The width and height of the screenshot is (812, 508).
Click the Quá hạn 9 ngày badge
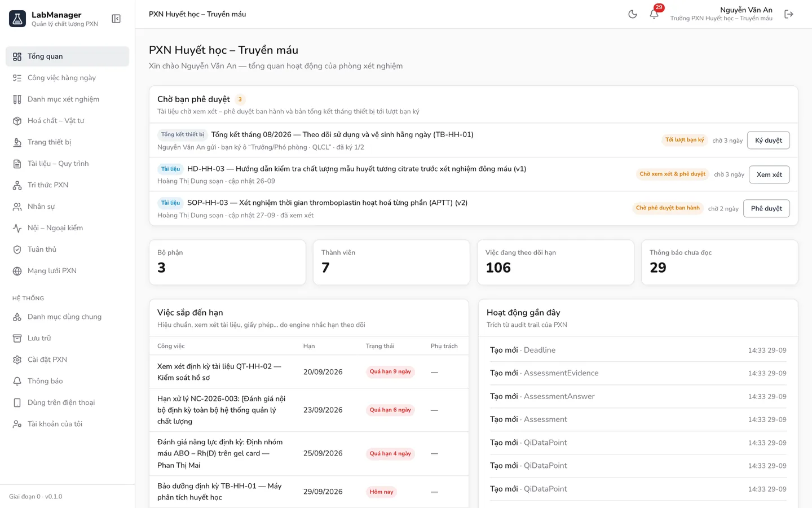pyautogui.click(x=390, y=371)
